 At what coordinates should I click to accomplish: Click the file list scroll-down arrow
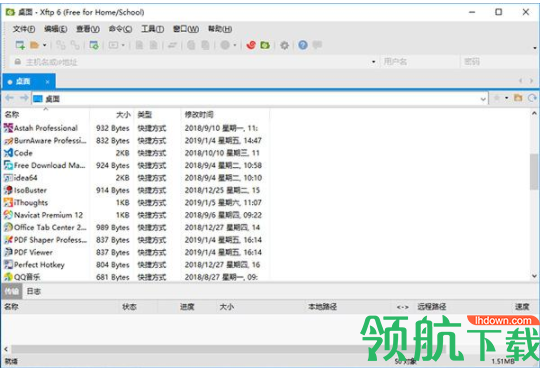(534, 276)
